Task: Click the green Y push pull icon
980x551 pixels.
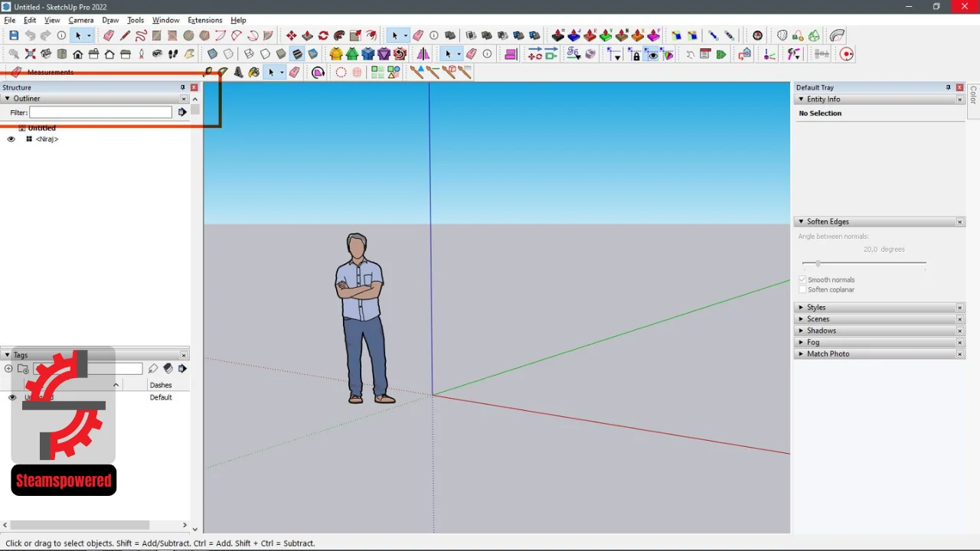Action: tap(606, 35)
